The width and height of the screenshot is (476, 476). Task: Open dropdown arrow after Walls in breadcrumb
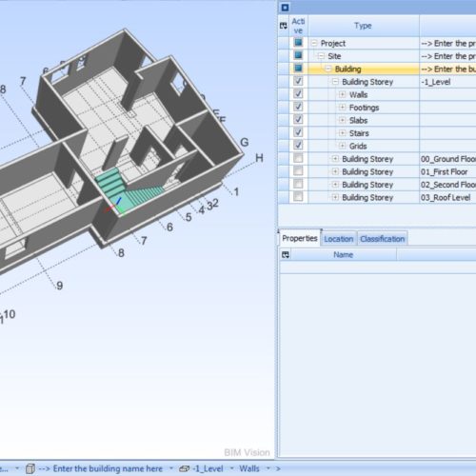click(268, 468)
